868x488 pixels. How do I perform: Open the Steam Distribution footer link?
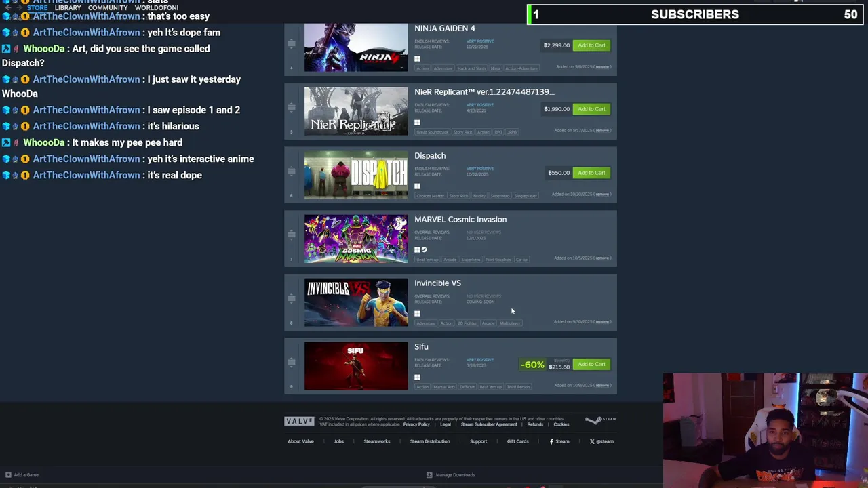point(430,441)
